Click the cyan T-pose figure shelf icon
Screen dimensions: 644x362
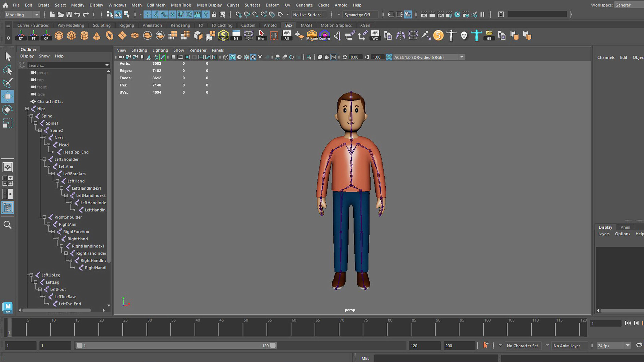click(476, 36)
